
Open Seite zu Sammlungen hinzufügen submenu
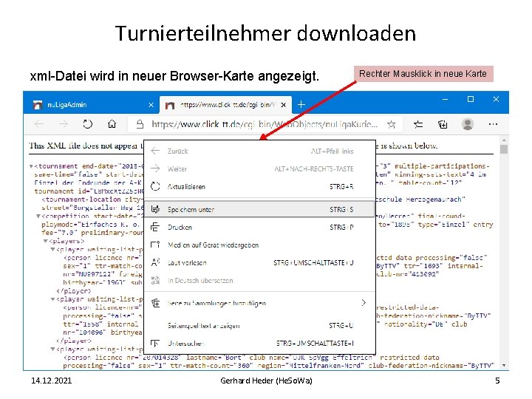pyautogui.click(x=259, y=303)
